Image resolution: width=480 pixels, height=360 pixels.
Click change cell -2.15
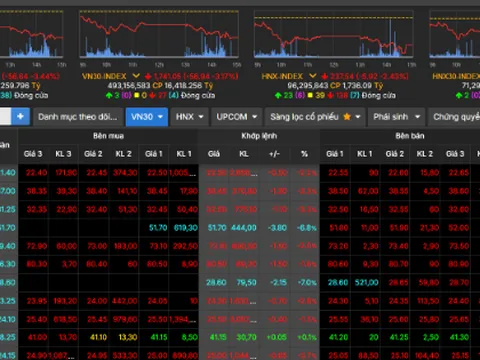point(278,283)
